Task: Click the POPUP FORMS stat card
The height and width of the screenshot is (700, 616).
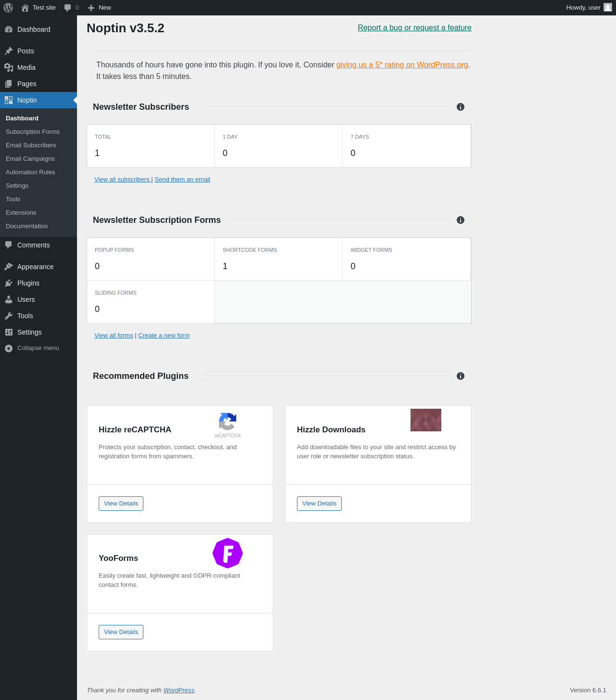Action: click(x=151, y=259)
